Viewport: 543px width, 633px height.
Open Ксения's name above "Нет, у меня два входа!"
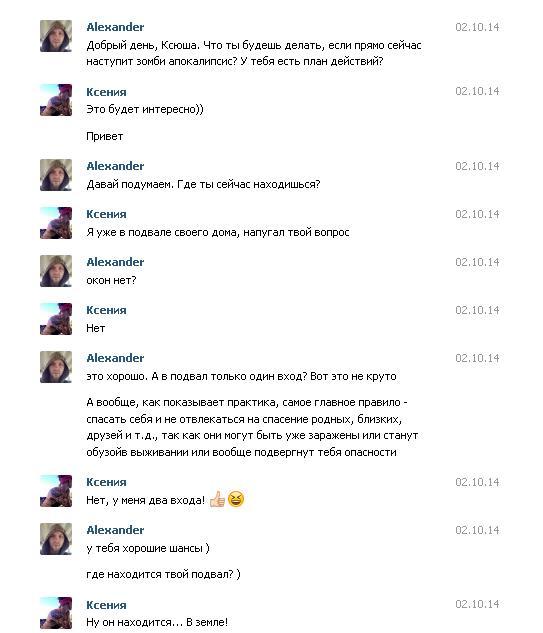pos(106,482)
